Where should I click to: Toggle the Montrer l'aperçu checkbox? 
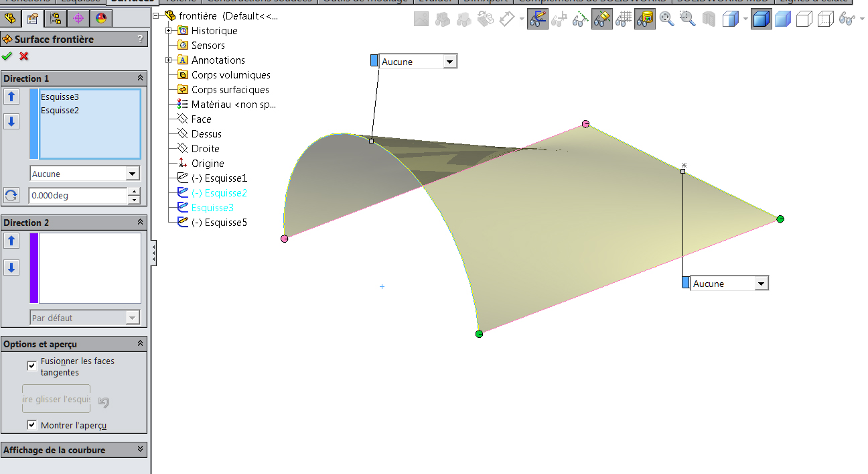[x=31, y=425]
